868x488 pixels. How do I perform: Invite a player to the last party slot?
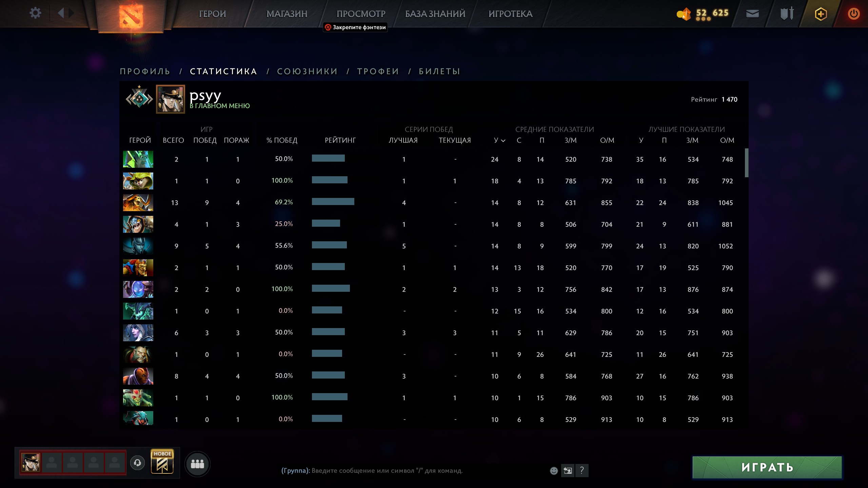click(115, 462)
